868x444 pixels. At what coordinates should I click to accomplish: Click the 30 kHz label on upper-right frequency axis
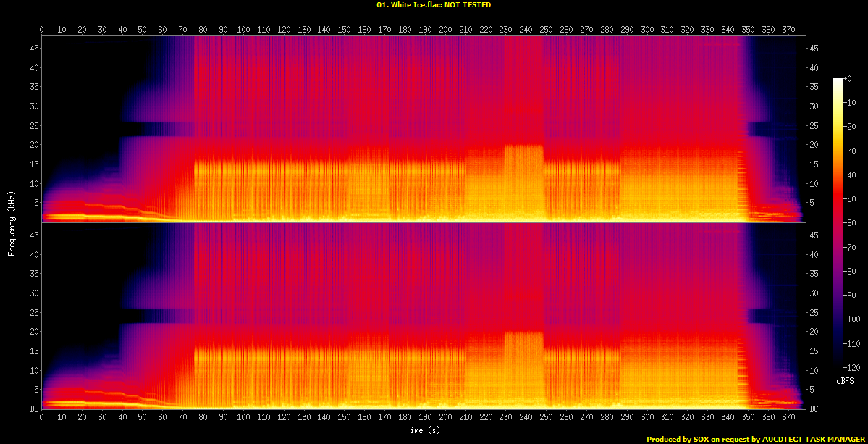pos(814,106)
